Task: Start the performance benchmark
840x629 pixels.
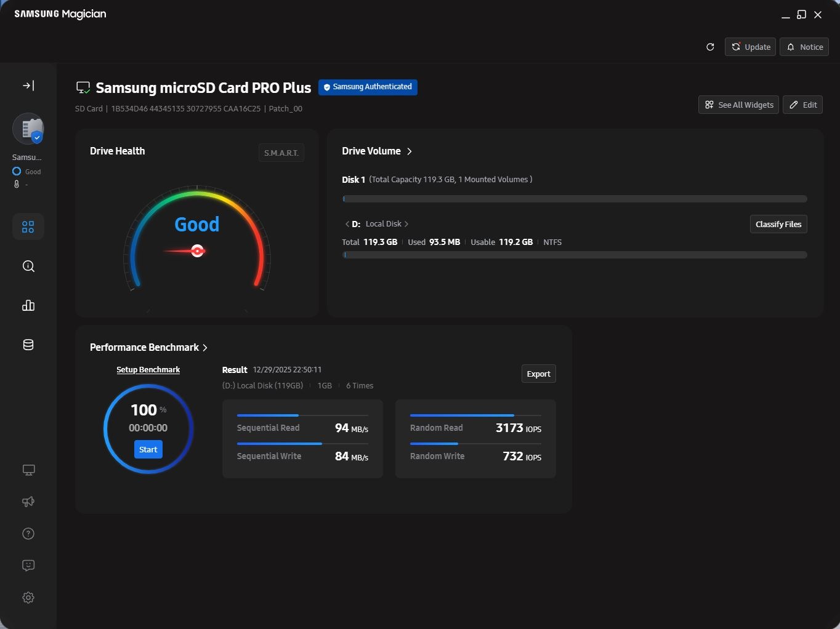Action: pyautogui.click(x=148, y=449)
